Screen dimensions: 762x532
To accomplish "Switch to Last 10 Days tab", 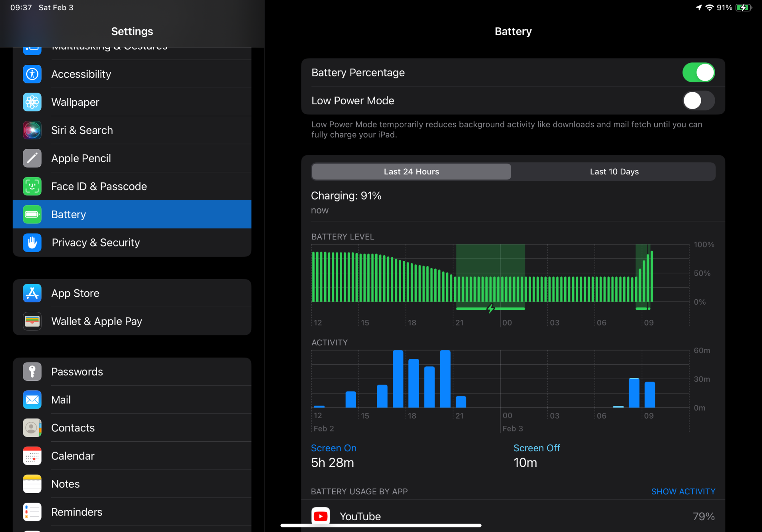I will [614, 172].
